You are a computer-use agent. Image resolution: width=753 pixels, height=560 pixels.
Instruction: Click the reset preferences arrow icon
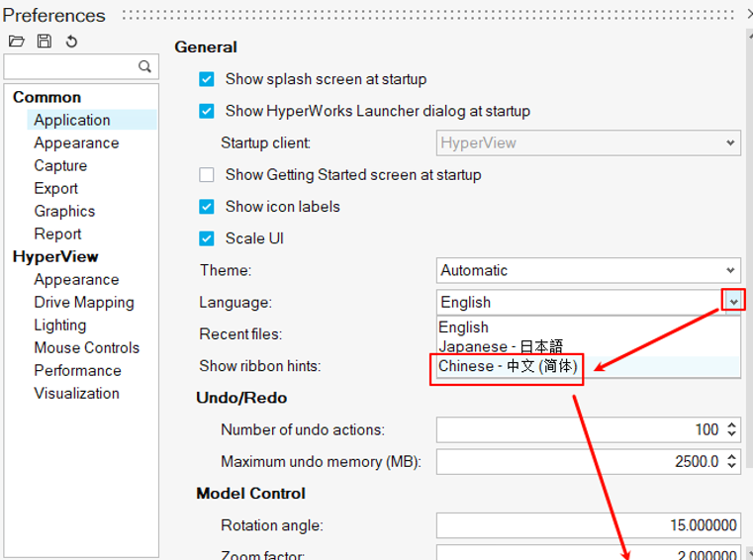(71, 42)
